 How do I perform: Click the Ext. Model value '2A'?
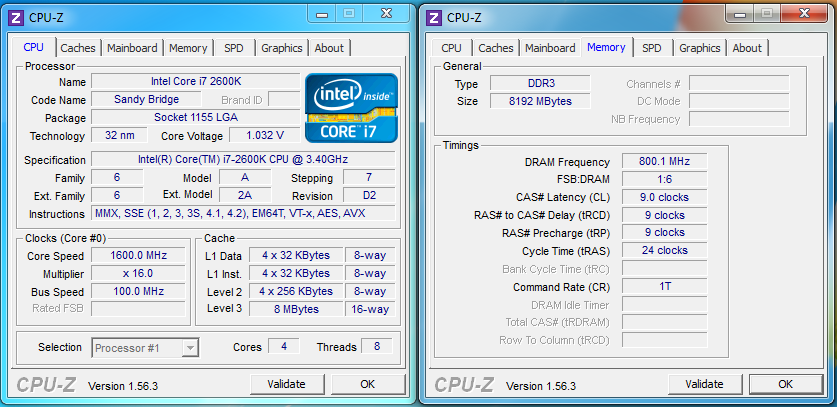click(x=245, y=195)
